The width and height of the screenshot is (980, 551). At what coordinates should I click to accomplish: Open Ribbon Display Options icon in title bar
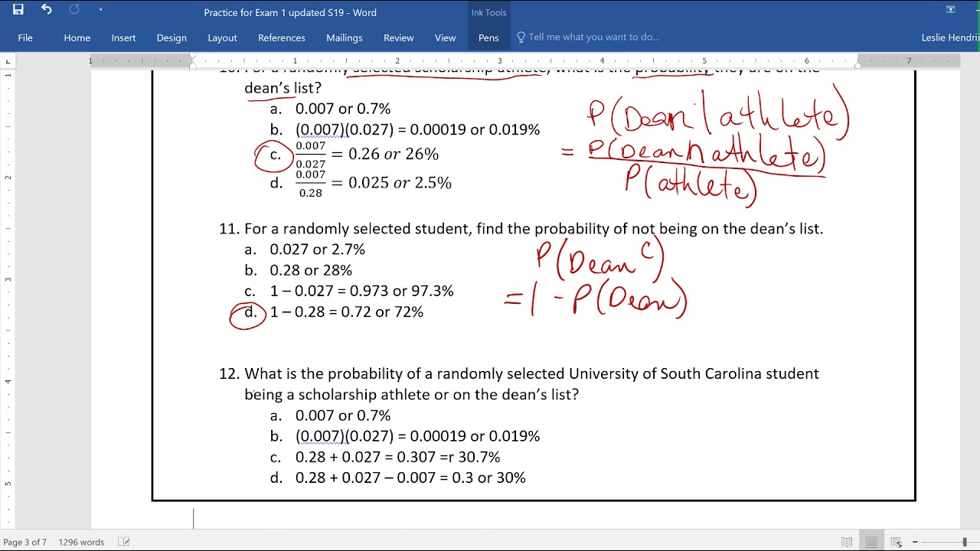tap(951, 10)
